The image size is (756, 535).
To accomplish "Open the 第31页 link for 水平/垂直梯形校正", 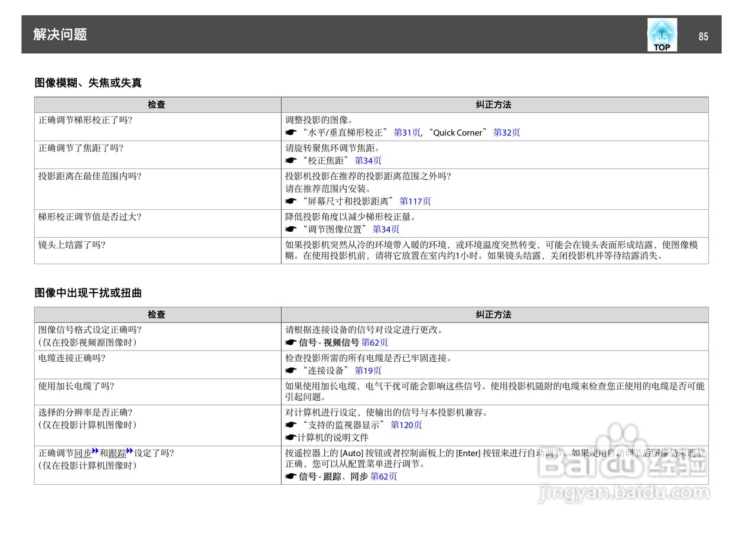I will point(407,133).
